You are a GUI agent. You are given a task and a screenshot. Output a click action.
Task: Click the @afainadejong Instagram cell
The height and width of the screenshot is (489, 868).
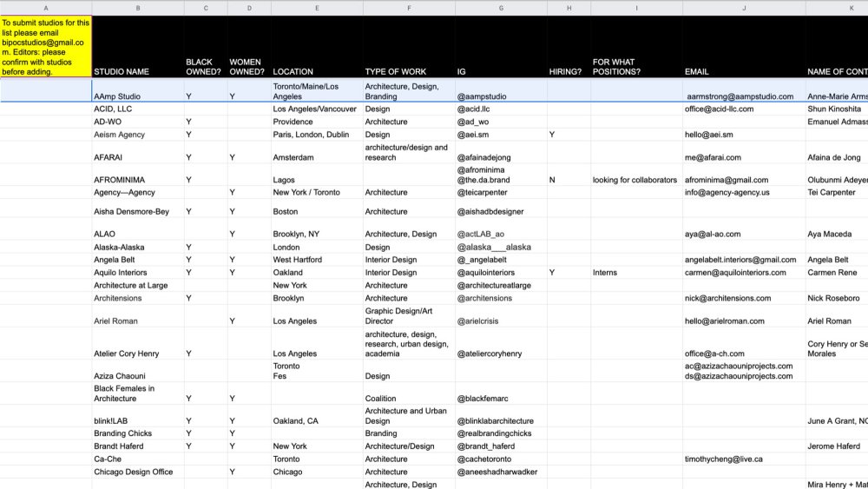pos(501,152)
